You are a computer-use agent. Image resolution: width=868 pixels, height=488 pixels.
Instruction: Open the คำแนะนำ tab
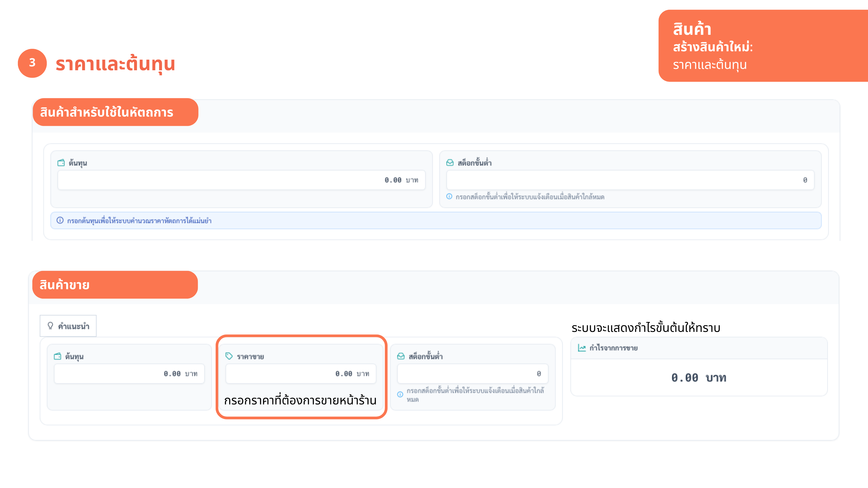tap(68, 326)
